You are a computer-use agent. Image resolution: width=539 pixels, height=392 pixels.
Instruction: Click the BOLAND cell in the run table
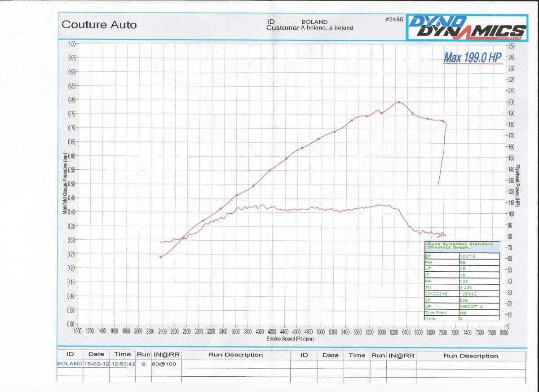[x=70, y=364]
